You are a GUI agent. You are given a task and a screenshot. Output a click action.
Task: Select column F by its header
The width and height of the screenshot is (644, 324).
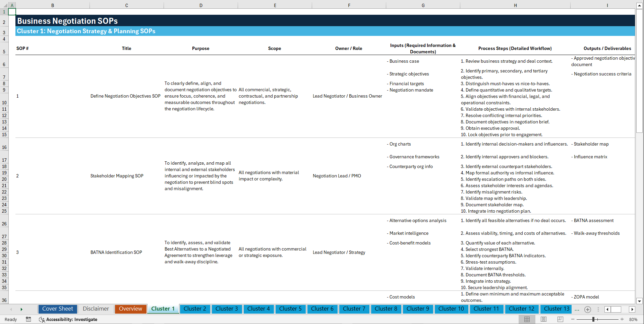click(x=349, y=5)
